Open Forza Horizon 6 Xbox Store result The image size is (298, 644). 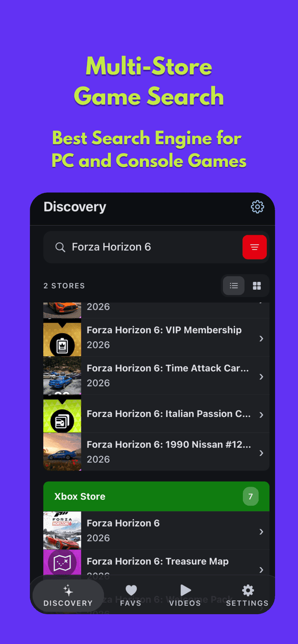click(x=156, y=530)
